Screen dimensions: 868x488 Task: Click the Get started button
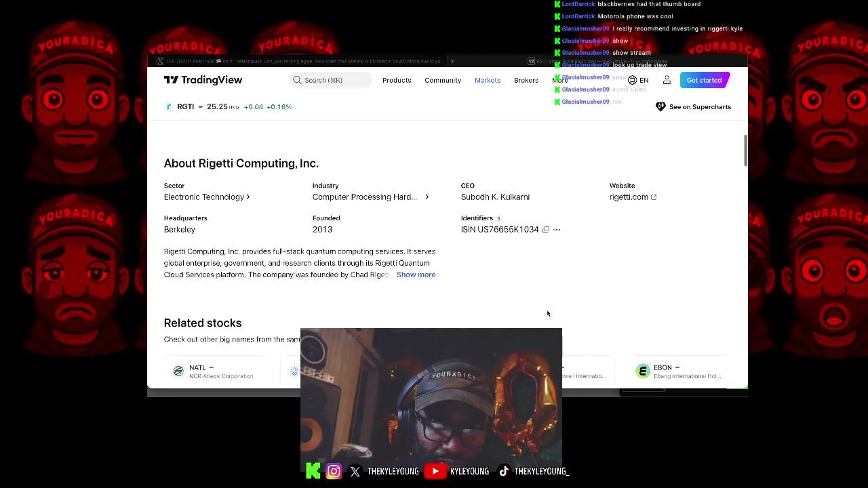coord(704,80)
